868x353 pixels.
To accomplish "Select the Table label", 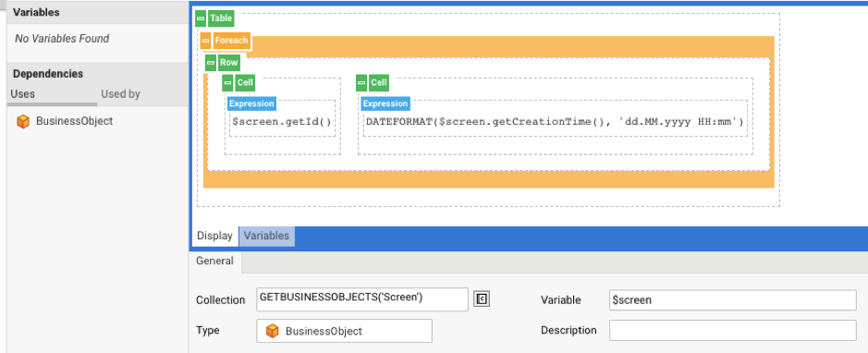I will pyautogui.click(x=221, y=18).
